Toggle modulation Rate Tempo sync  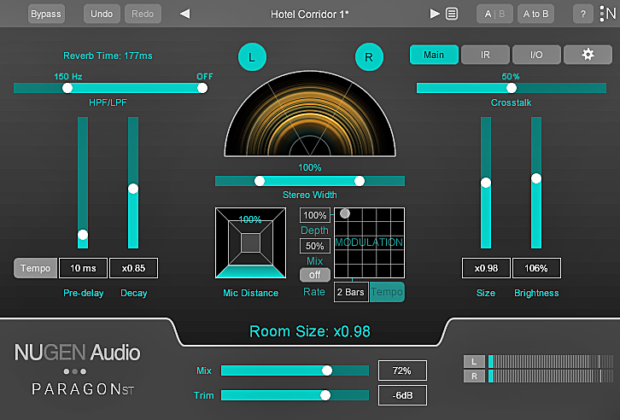[x=387, y=292]
